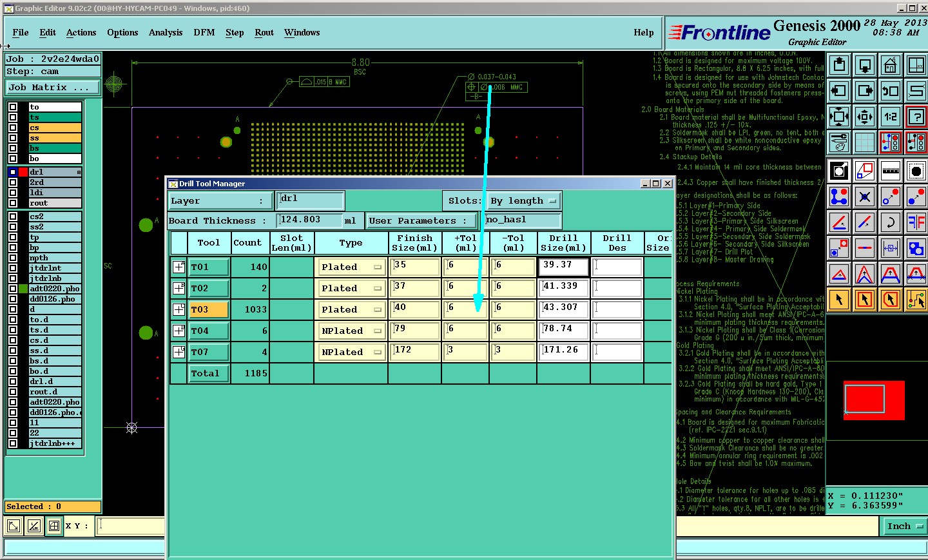This screenshot has width=928, height=560.
Task: Click the wrench and palette settings icon
Action: [x=839, y=142]
